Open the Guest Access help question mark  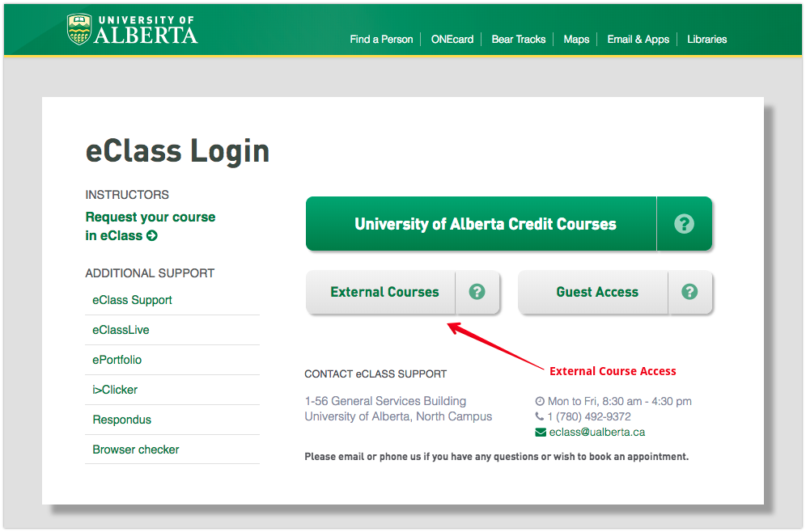[x=689, y=292]
